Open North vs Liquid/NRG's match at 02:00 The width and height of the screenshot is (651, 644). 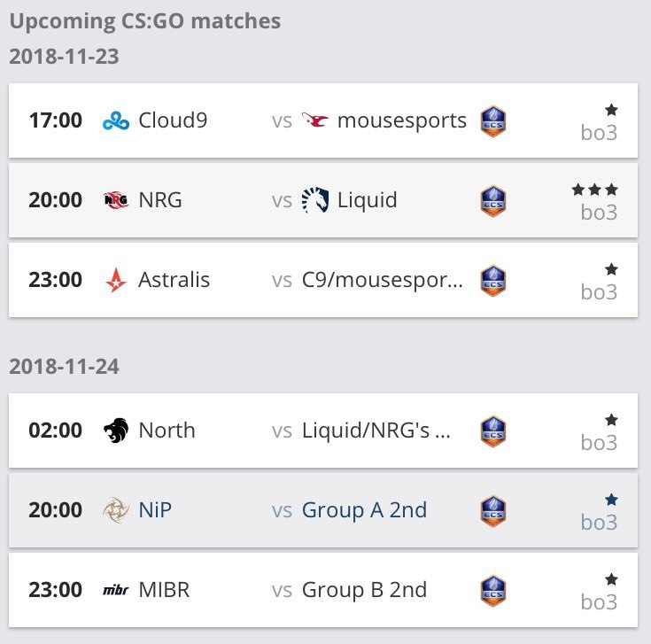pyautogui.click(x=323, y=431)
